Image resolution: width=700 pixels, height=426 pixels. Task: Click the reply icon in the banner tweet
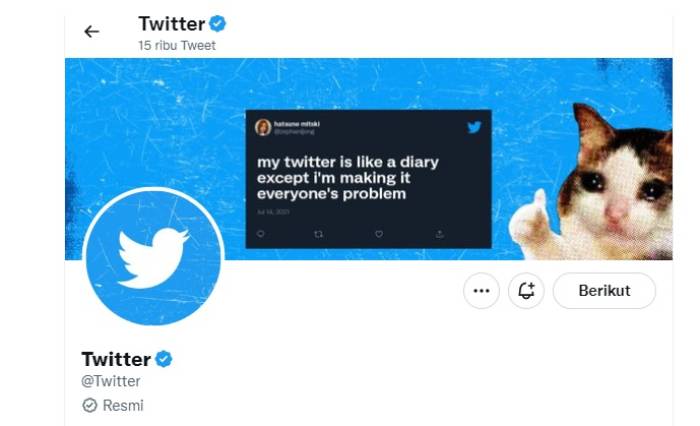point(261,233)
